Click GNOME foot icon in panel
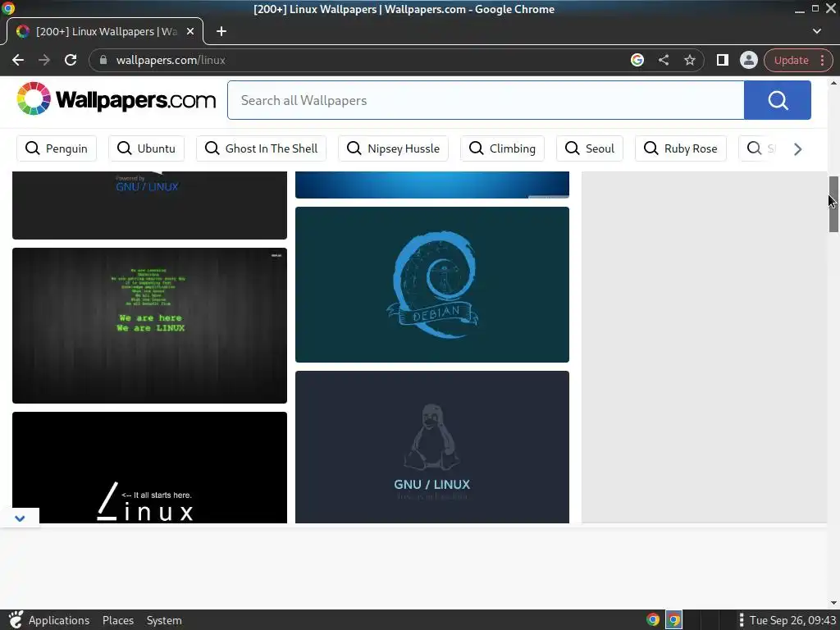The image size is (840, 630). tap(16, 620)
